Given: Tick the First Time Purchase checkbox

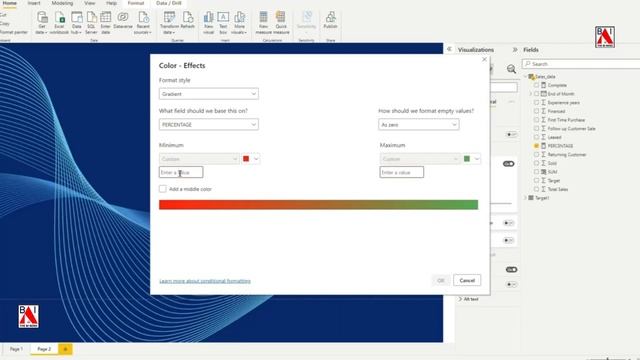Looking at the screenshot, I should [536, 120].
